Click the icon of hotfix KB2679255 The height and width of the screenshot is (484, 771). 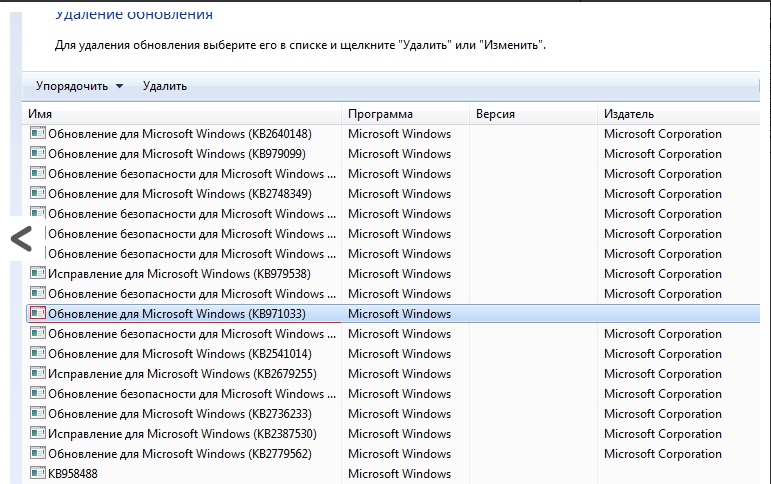38,374
